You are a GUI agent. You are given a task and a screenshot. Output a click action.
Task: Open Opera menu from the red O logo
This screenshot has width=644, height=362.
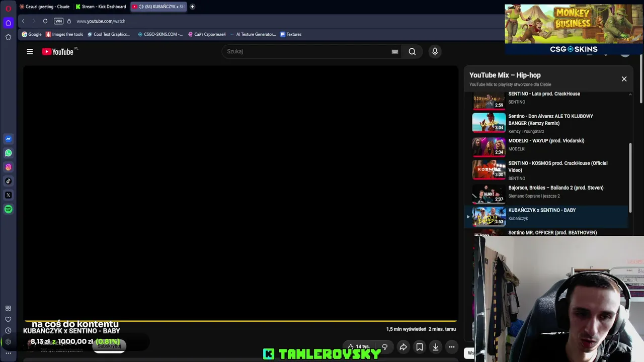(x=8, y=8)
